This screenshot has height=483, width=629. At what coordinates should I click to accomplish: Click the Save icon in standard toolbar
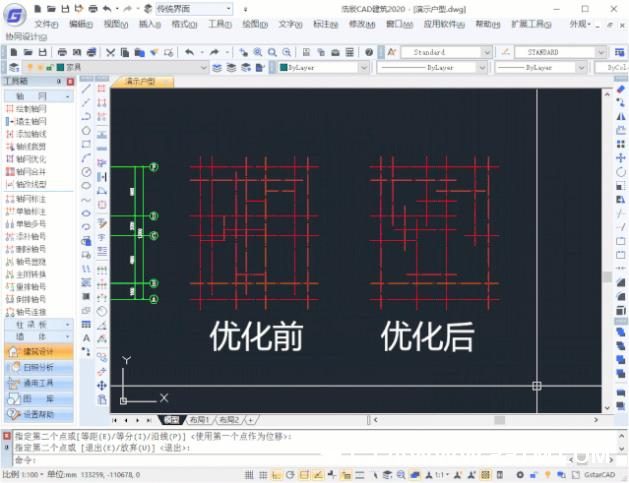[x=43, y=52]
